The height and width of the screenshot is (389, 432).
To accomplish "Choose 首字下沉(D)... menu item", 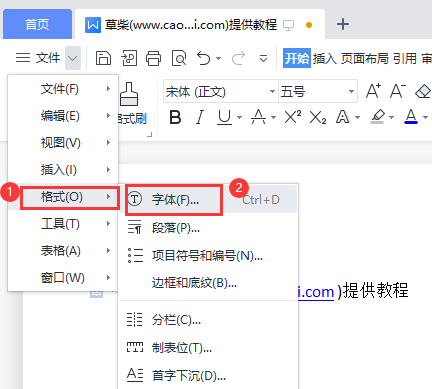I will coord(209,375).
